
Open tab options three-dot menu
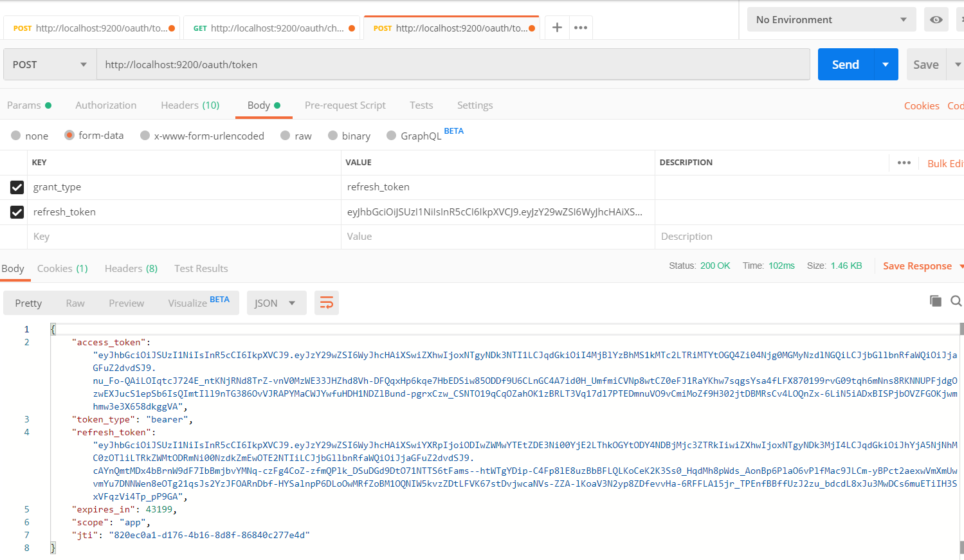pyautogui.click(x=581, y=28)
